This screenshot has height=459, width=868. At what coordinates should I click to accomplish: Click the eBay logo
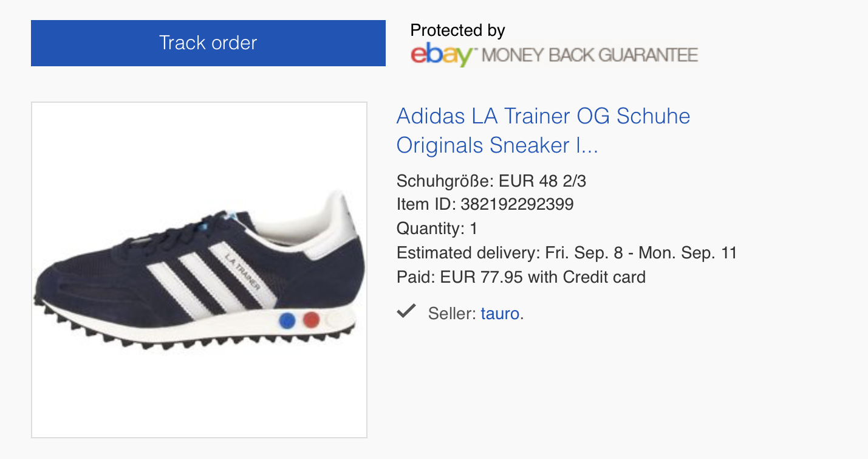440,55
